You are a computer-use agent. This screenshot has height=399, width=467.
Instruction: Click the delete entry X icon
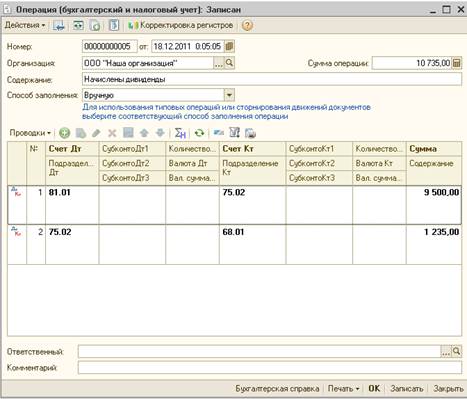(112, 133)
